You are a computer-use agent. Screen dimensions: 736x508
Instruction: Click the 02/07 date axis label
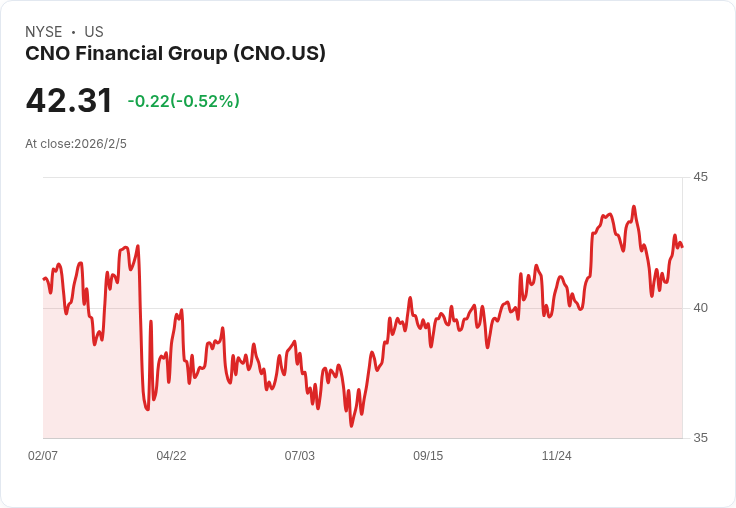pos(43,456)
